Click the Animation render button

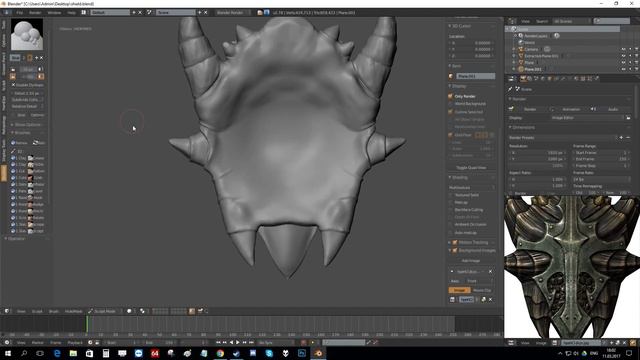tap(569, 109)
